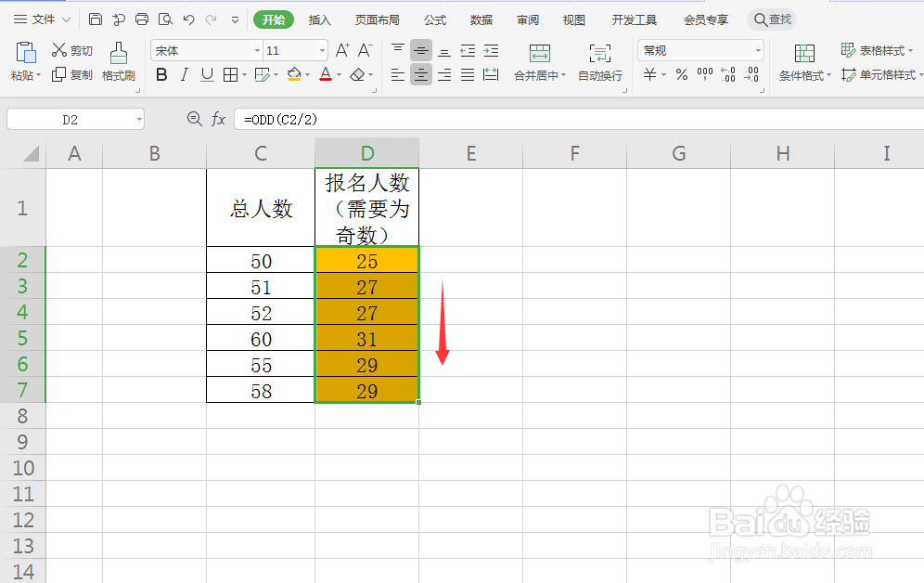
Task: Toggle Italic formatting
Action: (x=185, y=75)
